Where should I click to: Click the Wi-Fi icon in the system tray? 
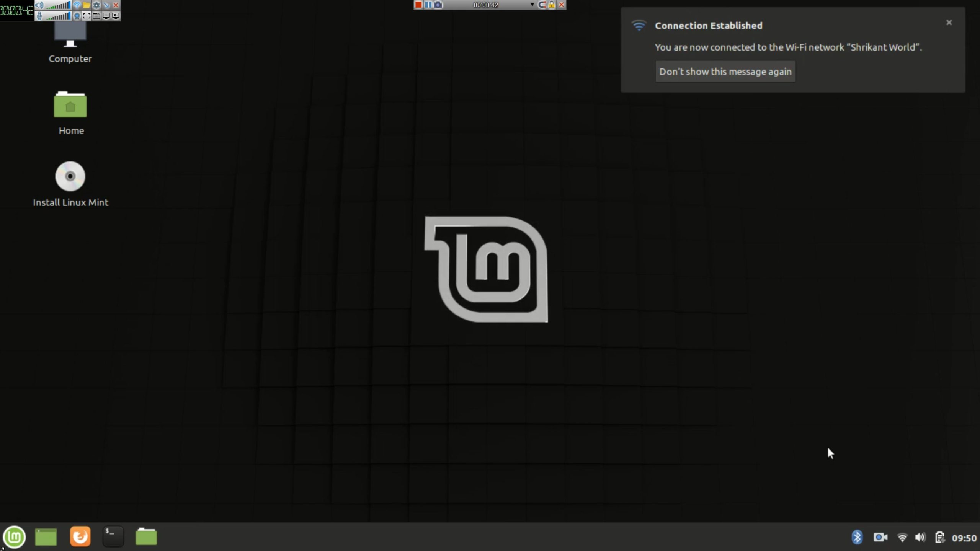pos(902,537)
